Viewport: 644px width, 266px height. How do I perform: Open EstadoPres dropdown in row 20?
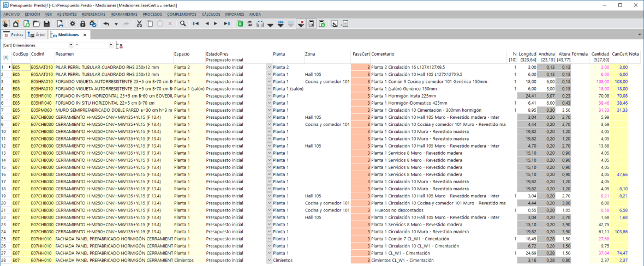tap(270, 203)
